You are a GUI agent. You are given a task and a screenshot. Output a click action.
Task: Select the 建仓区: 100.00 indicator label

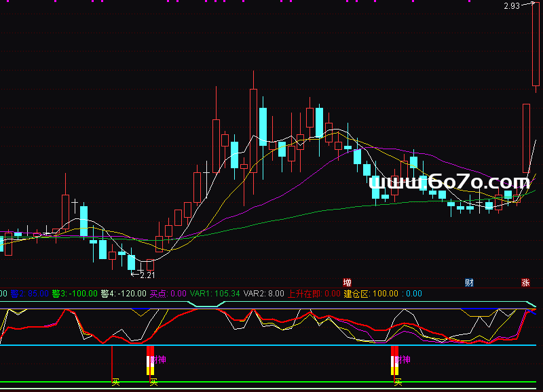371,294
